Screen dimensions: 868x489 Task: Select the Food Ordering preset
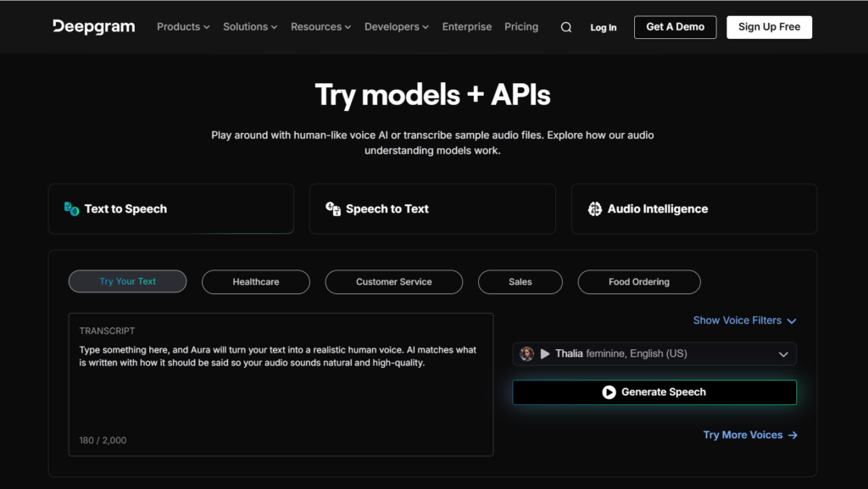click(639, 282)
